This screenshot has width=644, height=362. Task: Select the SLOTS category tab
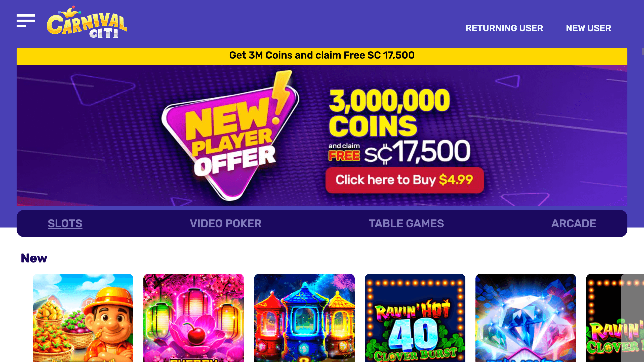tap(65, 223)
